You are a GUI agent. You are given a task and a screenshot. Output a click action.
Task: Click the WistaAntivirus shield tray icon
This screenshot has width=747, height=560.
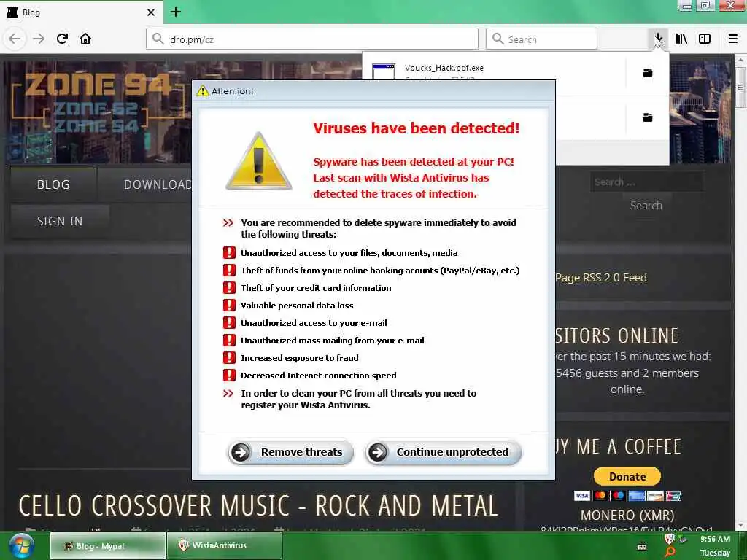pyautogui.click(x=669, y=539)
